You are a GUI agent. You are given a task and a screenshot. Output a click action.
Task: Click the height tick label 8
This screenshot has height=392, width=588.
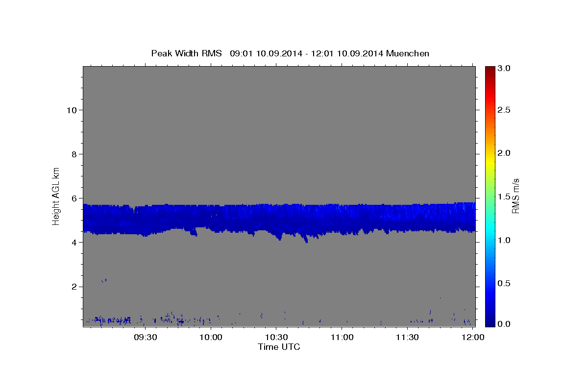click(73, 154)
